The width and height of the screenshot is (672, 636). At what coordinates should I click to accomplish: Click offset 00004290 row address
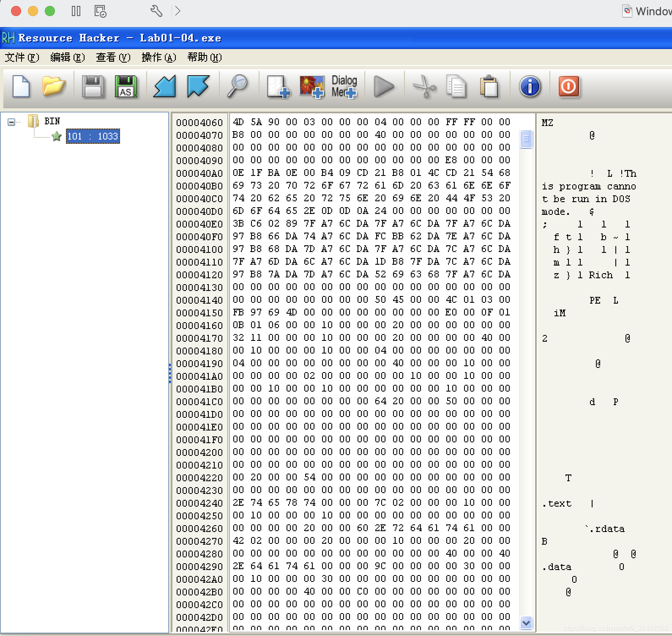click(199, 567)
